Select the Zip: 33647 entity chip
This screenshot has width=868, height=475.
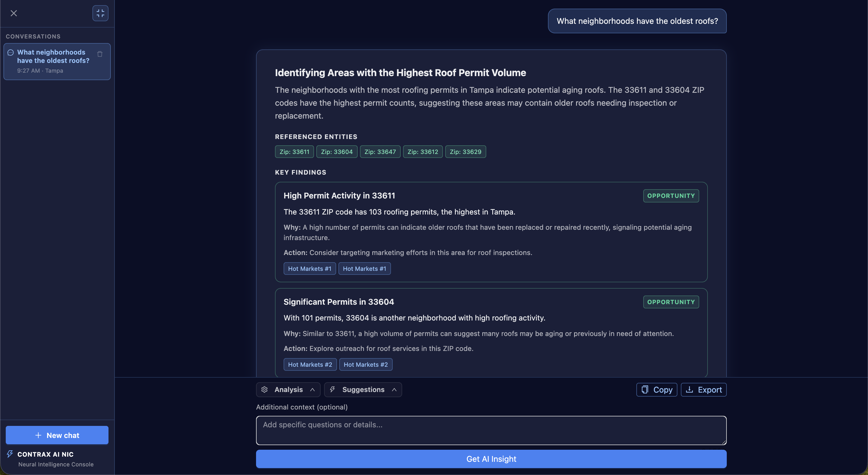380,152
